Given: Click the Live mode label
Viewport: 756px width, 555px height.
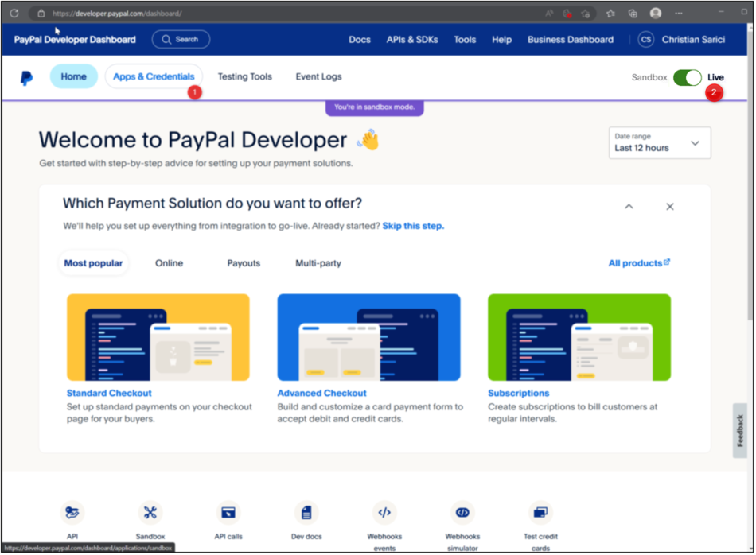Looking at the screenshot, I should [716, 78].
